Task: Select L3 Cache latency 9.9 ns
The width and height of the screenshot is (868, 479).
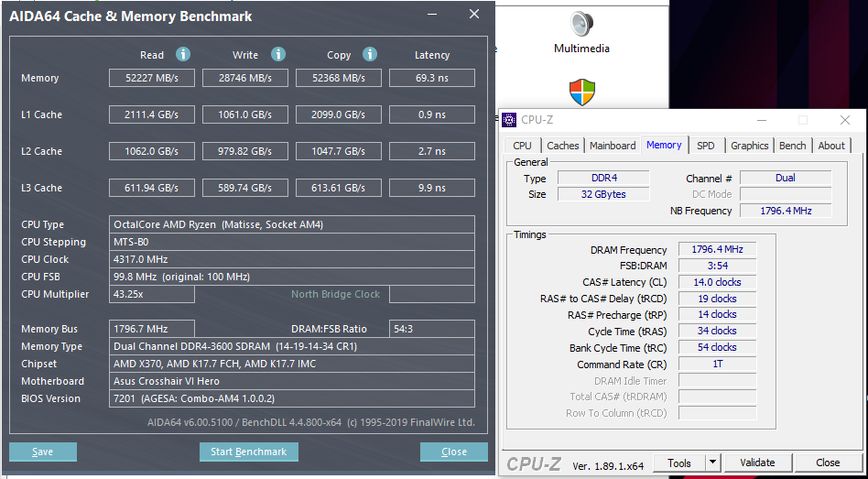Action: pos(432,188)
